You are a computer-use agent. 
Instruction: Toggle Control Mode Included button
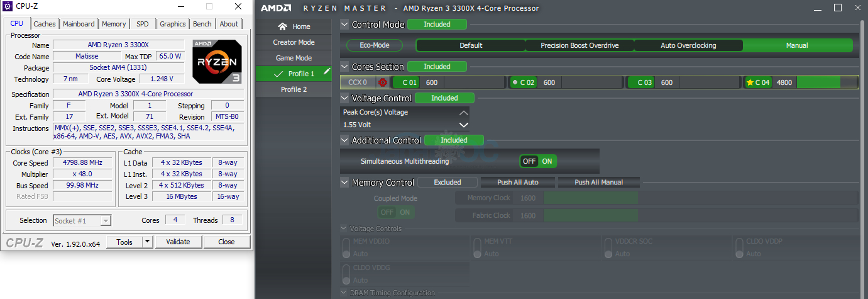point(437,25)
